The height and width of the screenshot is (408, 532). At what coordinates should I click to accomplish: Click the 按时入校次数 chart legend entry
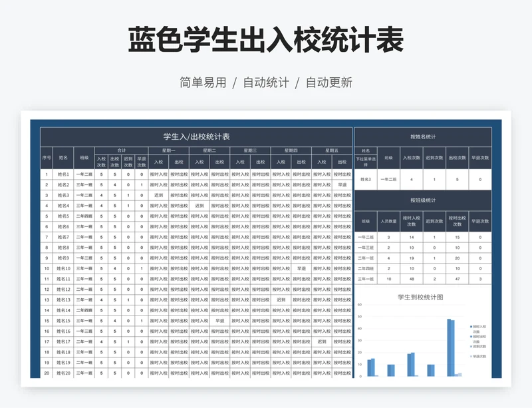pyautogui.click(x=478, y=329)
